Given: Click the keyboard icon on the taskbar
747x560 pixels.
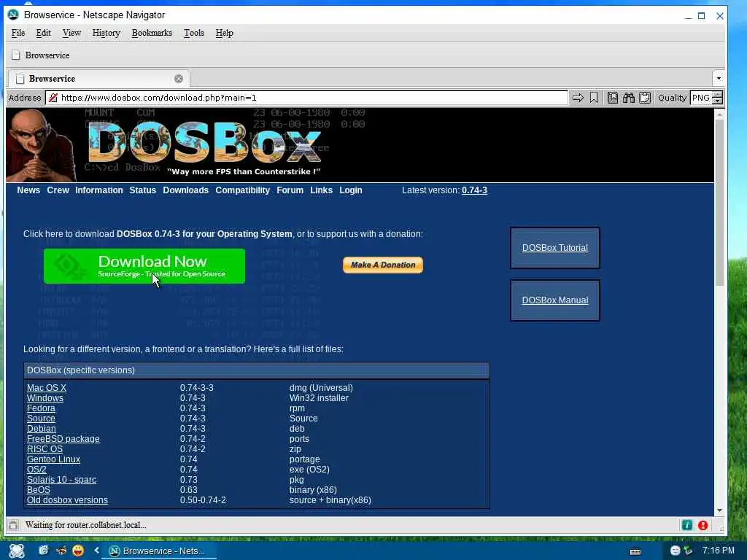Looking at the screenshot, I should click(635, 551).
